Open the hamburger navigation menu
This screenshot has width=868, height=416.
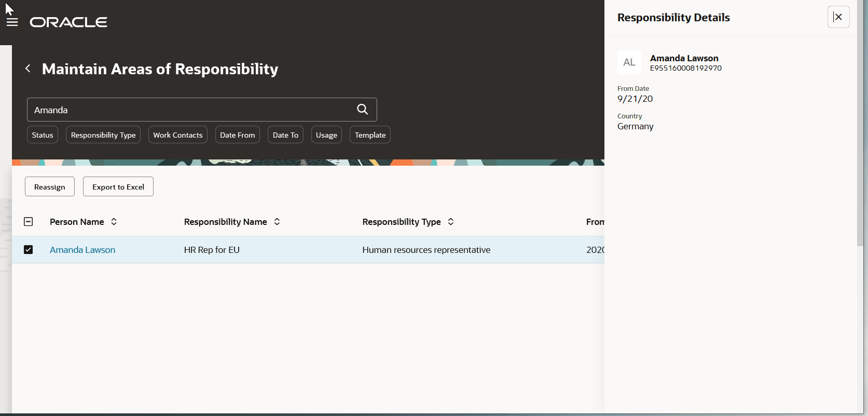[12, 22]
